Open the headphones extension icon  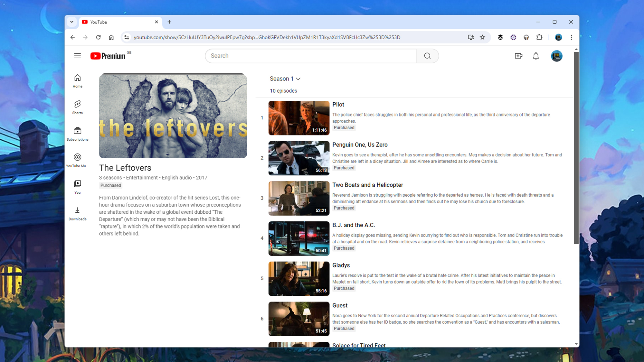pos(526,37)
